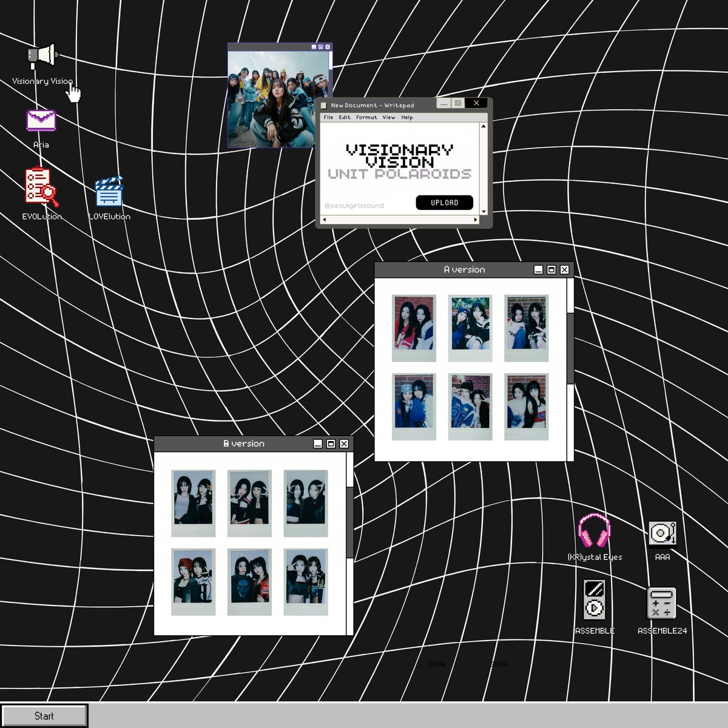Open the ASSEMBLE media player icon

[x=595, y=599]
